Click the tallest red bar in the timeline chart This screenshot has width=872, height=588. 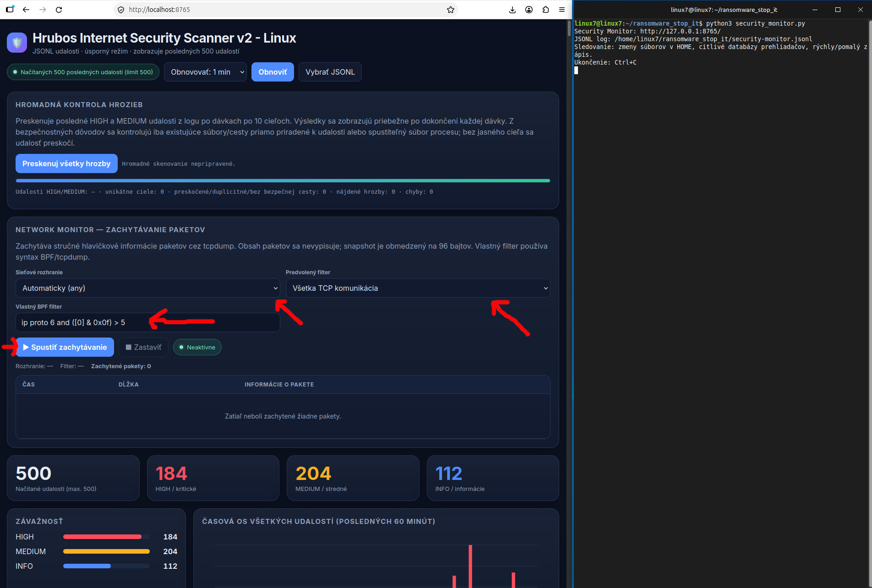pos(470,566)
